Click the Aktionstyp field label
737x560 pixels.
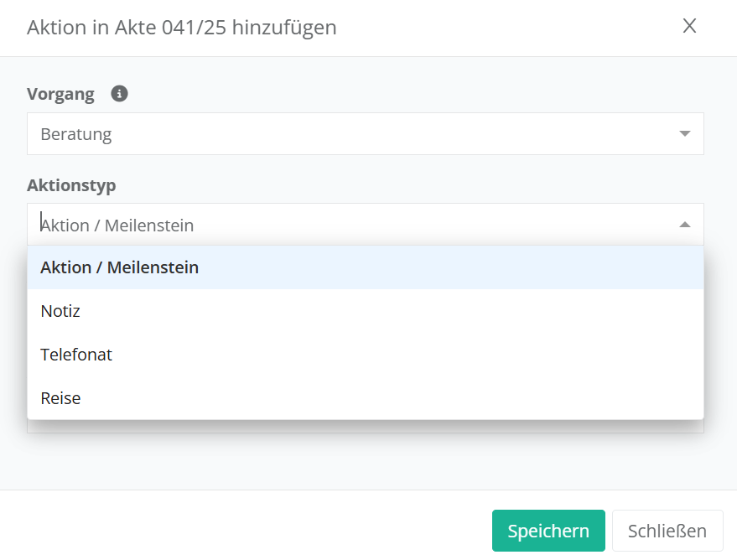pos(71,184)
